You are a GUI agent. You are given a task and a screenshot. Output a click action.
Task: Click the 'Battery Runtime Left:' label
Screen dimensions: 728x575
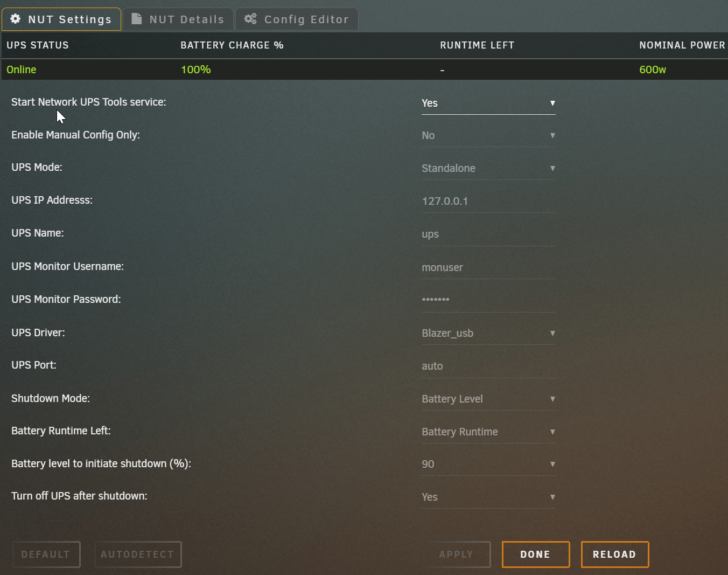pyautogui.click(x=61, y=431)
